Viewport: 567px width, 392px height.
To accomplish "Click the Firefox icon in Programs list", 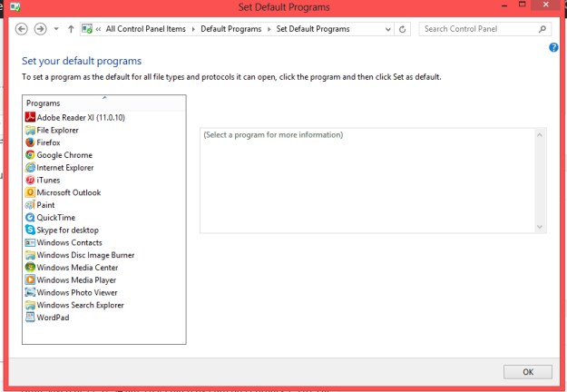I will [30, 142].
